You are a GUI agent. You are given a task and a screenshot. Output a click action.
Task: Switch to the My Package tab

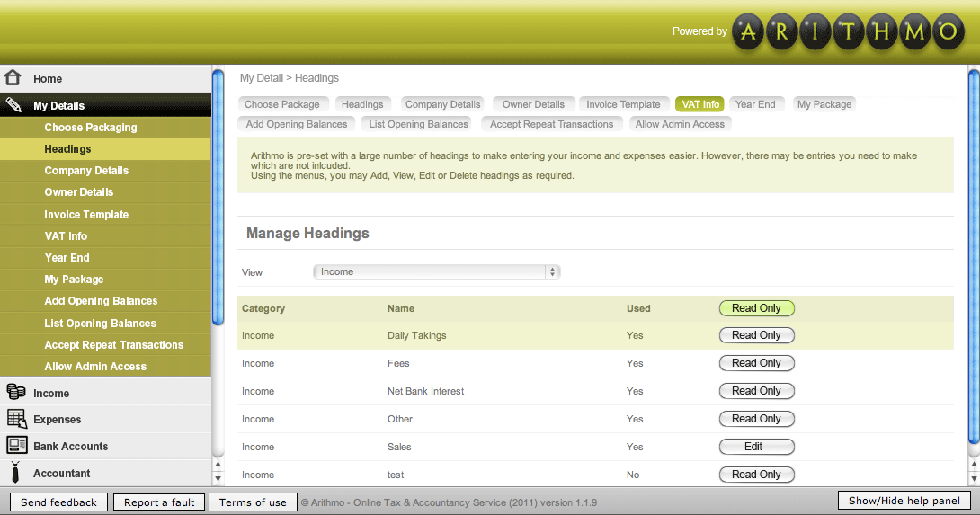[824, 104]
